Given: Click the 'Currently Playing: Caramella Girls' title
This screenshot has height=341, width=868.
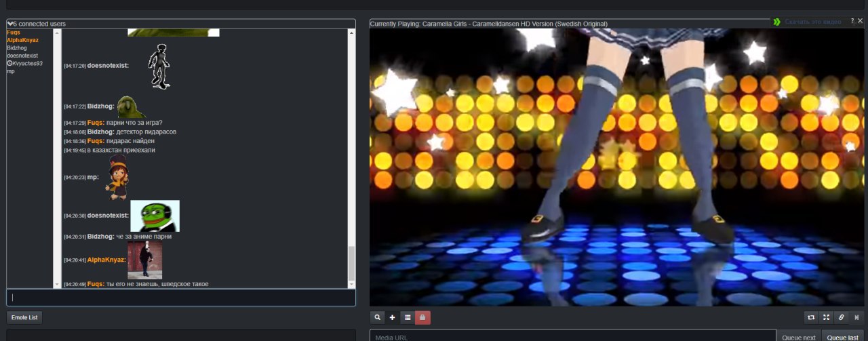Looking at the screenshot, I should [488, 24].
